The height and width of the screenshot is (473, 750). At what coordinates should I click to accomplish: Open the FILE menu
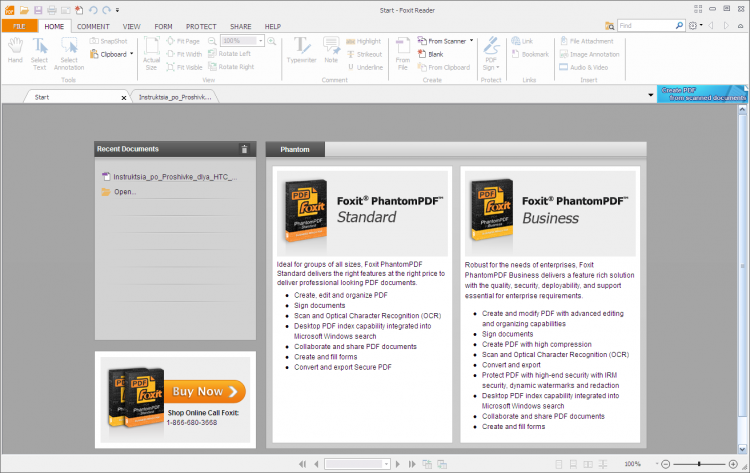[x=19, y=26]
